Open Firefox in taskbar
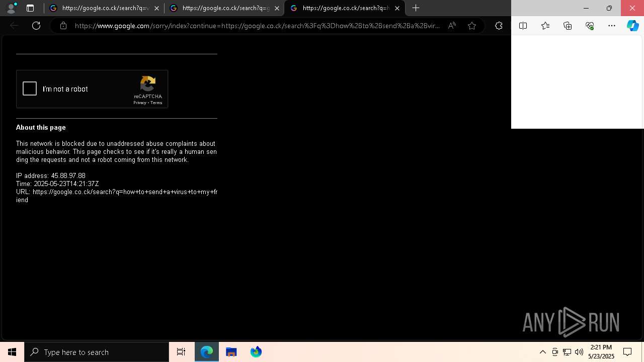The width and height of the screenshot is (644, 362). [x=256, y=352]
